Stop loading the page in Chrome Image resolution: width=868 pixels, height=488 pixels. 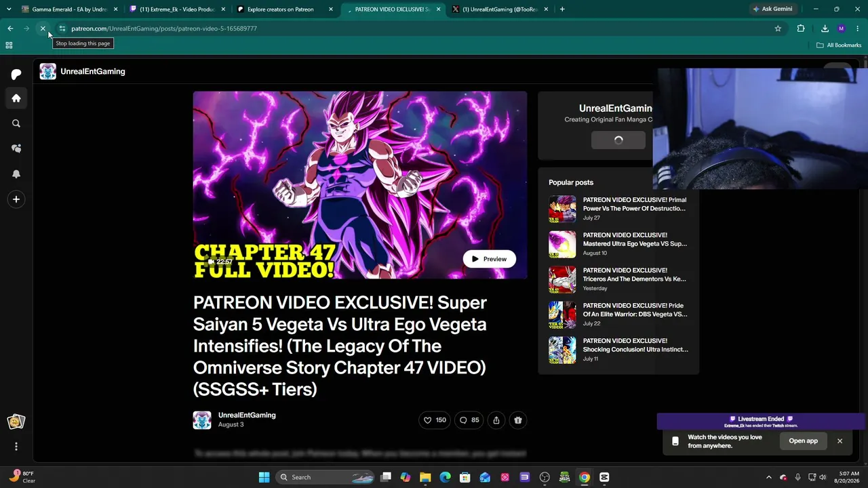coord(43,28)
